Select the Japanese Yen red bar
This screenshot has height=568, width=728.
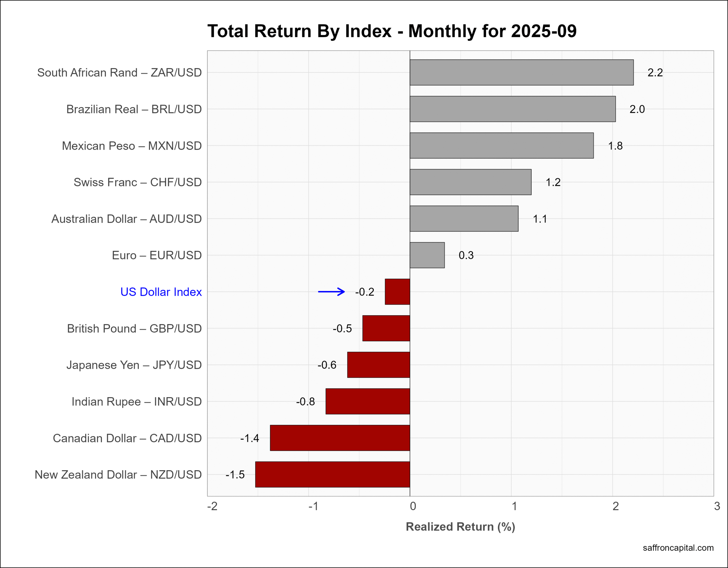click(x=378, y=365)
